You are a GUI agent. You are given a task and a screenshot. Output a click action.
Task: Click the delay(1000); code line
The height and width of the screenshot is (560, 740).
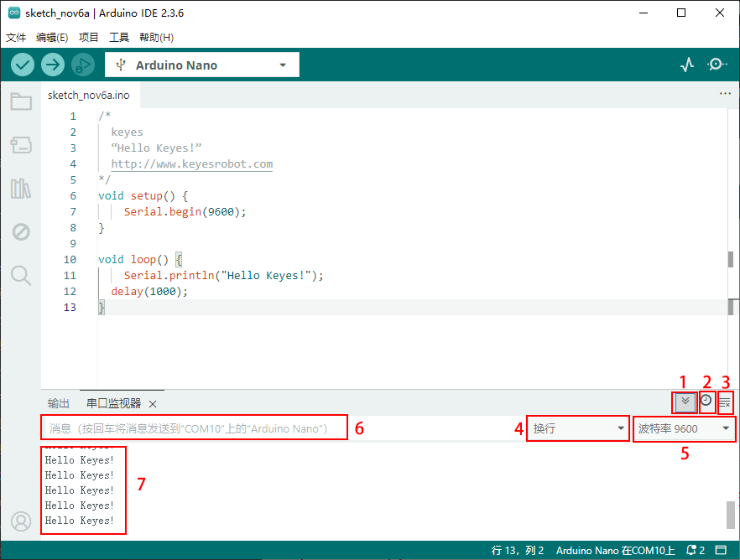click(149, 291)
